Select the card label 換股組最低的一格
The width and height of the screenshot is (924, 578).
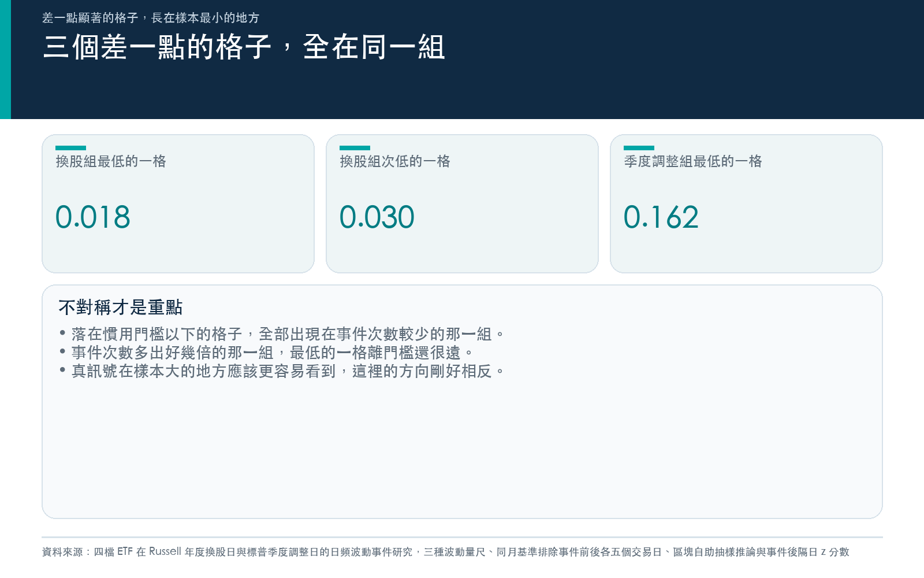pos(111,161)
